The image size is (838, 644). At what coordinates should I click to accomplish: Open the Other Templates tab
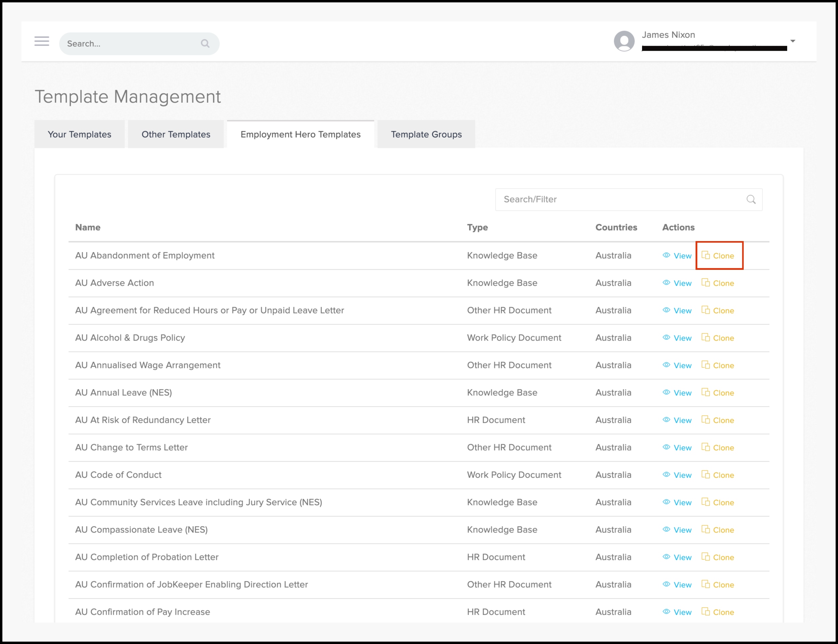click(176, 134)
